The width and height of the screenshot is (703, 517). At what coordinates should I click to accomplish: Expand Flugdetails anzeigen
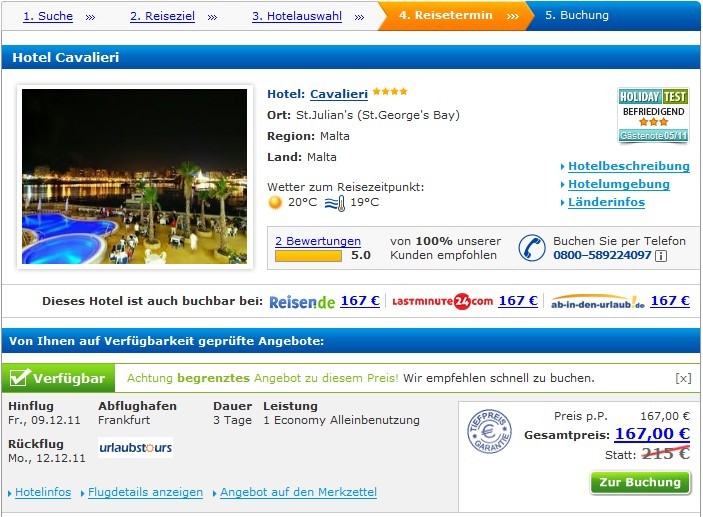tap(145, 492)
